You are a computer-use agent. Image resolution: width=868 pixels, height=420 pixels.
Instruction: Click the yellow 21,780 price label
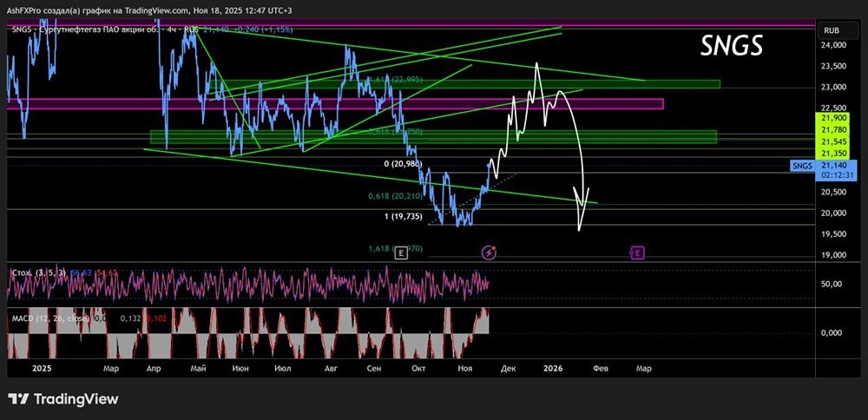click(832, 129)
